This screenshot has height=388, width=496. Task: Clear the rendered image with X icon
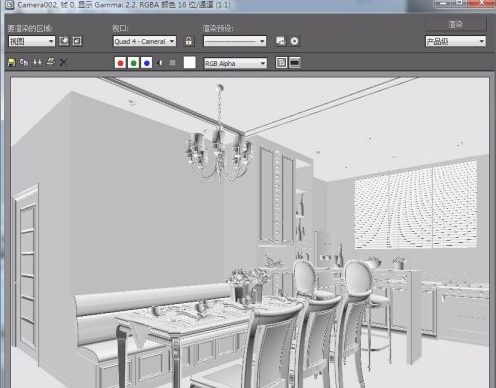63,62
